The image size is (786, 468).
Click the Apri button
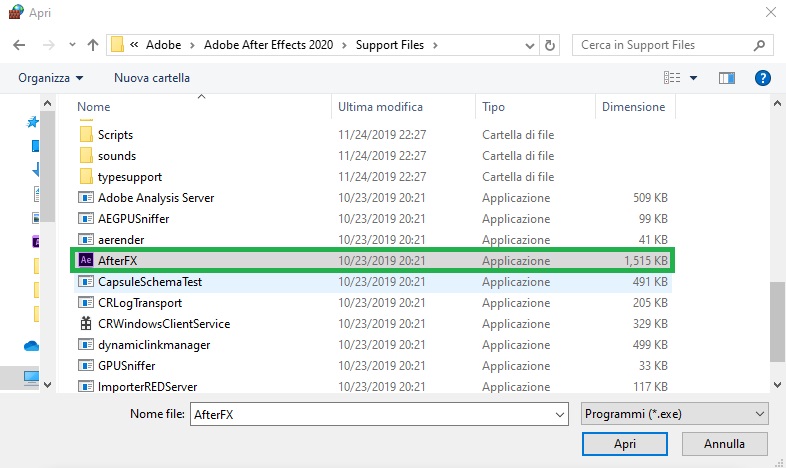tap(625, 444)
